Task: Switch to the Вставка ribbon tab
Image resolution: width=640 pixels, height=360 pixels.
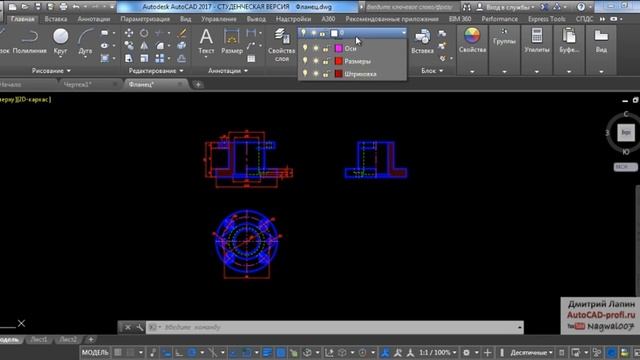Action: (56, 19)
